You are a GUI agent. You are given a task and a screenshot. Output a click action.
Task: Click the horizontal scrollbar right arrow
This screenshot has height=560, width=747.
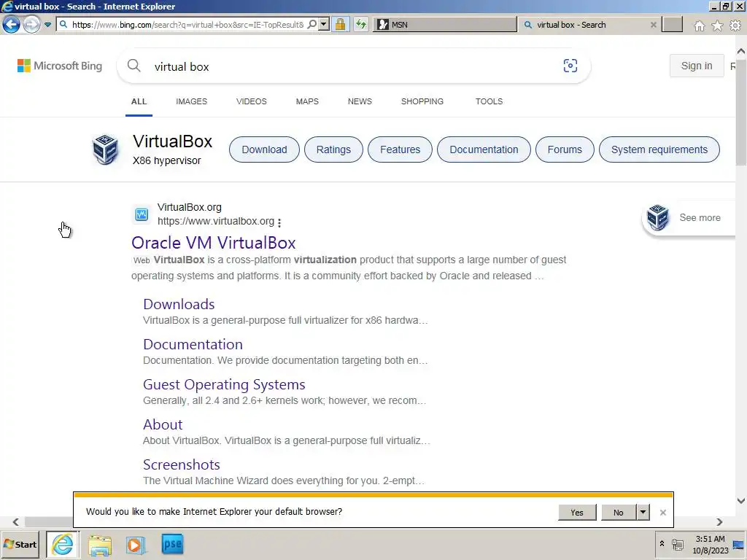coord(719,522)
